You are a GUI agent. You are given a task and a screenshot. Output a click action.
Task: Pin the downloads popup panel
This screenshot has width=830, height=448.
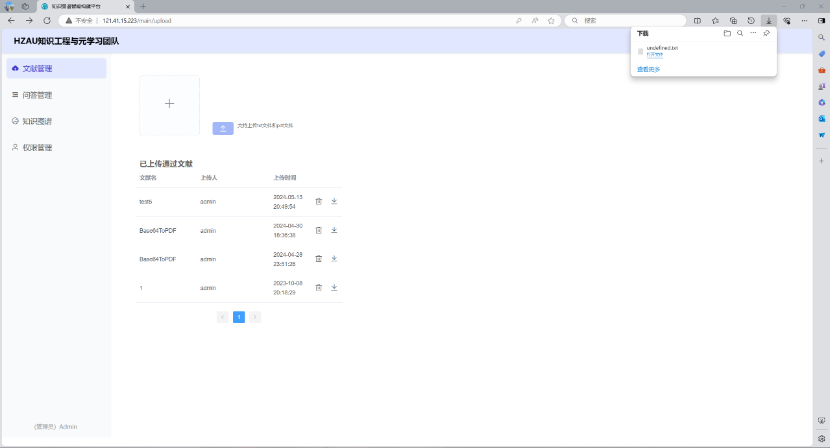[766, 33]
